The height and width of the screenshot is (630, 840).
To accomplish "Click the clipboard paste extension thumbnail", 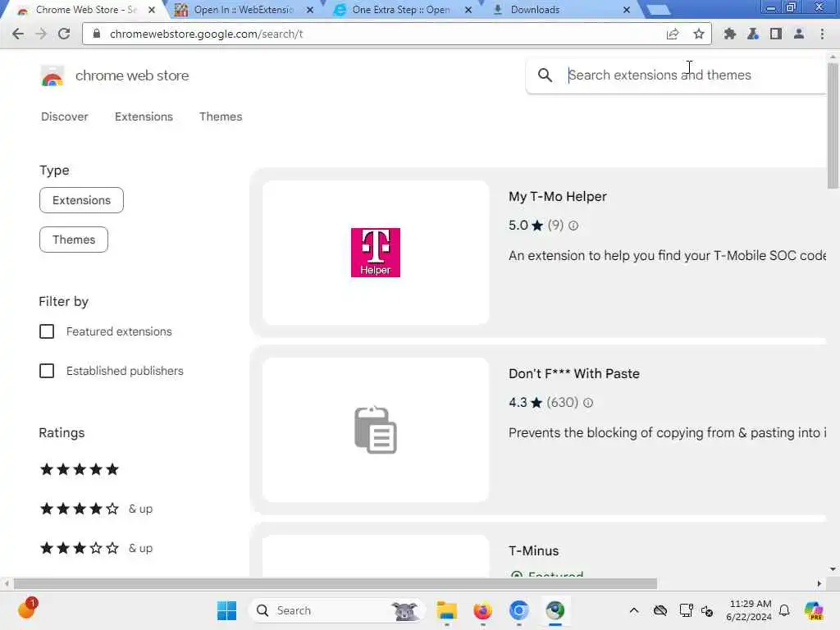I will tap(376, 430).
